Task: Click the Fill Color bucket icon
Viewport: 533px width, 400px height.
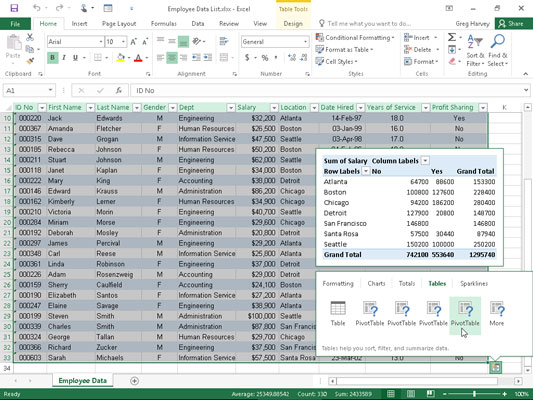Action: click(x=120, y=57)
